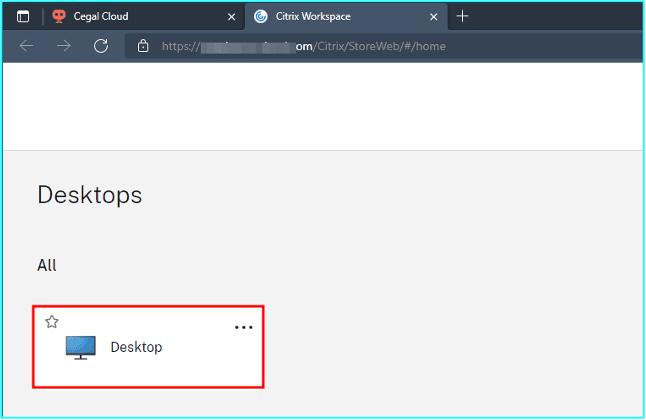Screen dimensions: 646x420
Task: Open the browser tab actions menu icon
Action: point(23,17)
